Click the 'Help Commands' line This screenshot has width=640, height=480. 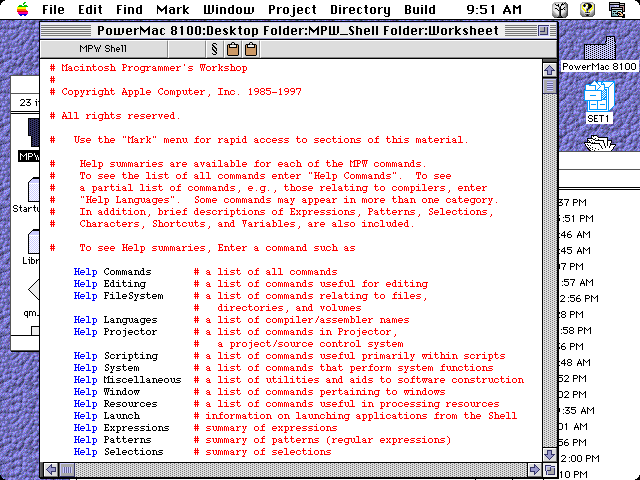(x=205, y=272)
